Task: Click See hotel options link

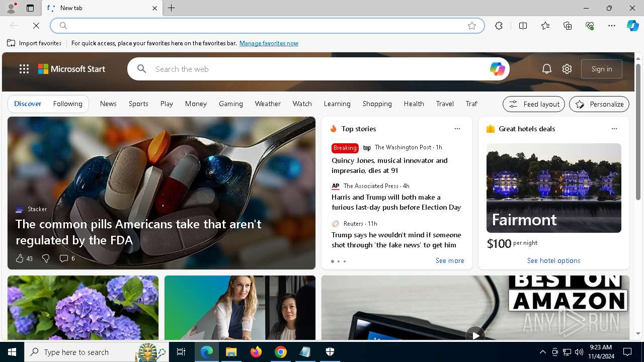Action: click(x=553, y=260)
